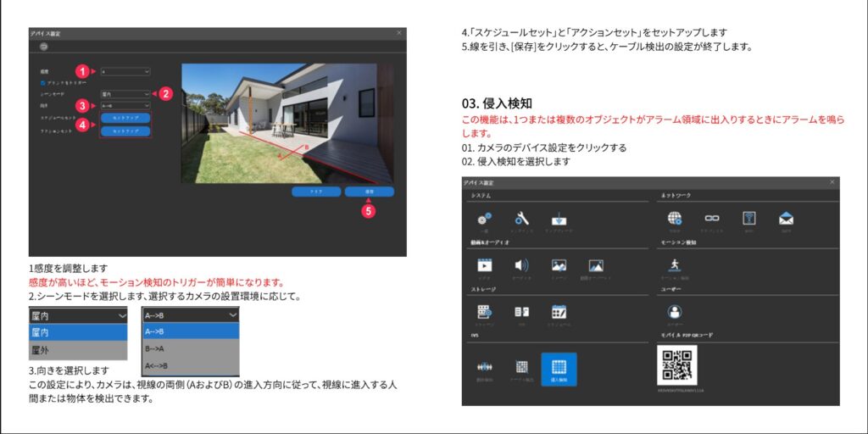868x434 pixels.
Task: Open network globe settings icon
Action: coord(675,220)
